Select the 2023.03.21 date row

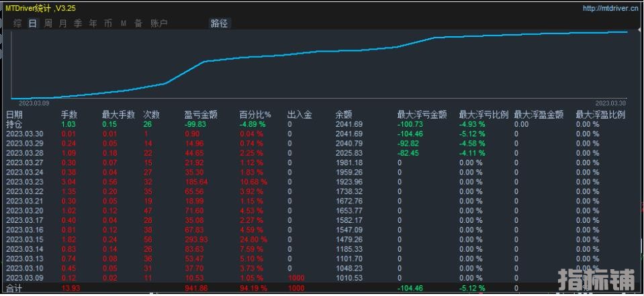coord(25,201)
